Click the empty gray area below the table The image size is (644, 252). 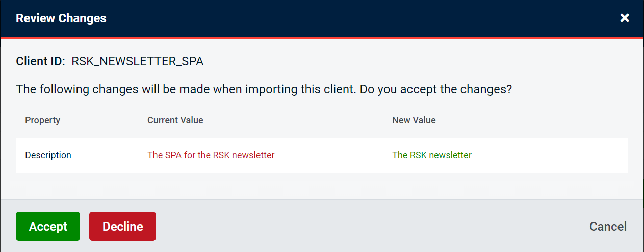[321, 186]
